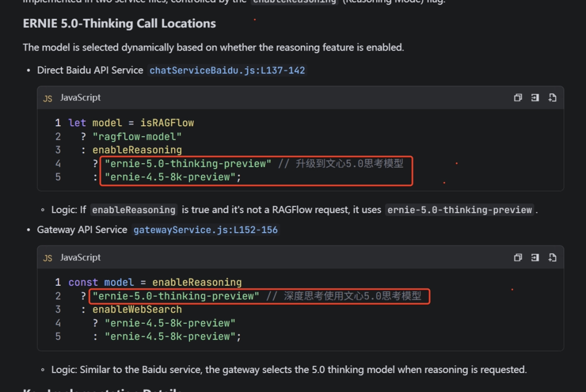The height and width of the screenshot is (392, 586).
Task: Click "ernie-4.5-8k-preview" in the first code block
Action: click(x=170, y=177)
